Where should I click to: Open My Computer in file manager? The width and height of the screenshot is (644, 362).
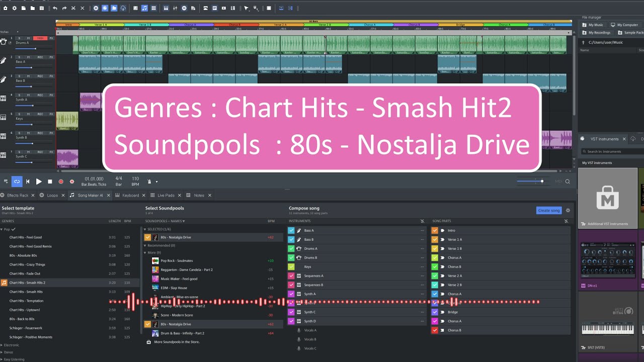tap(624, 25)
